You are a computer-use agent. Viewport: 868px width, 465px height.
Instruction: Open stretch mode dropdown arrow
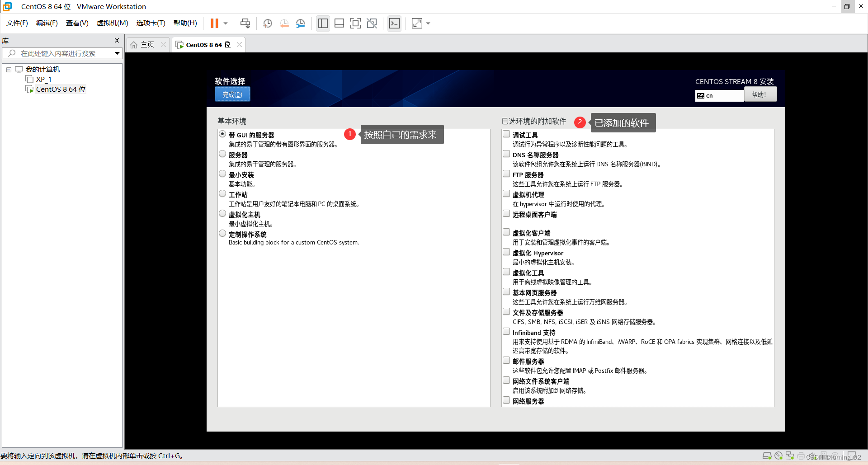point(428,23)
